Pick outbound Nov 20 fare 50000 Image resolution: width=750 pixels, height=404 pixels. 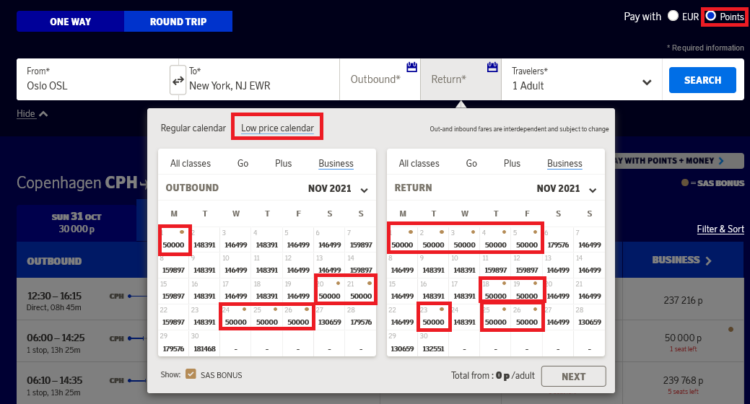(x=330, y=291)
